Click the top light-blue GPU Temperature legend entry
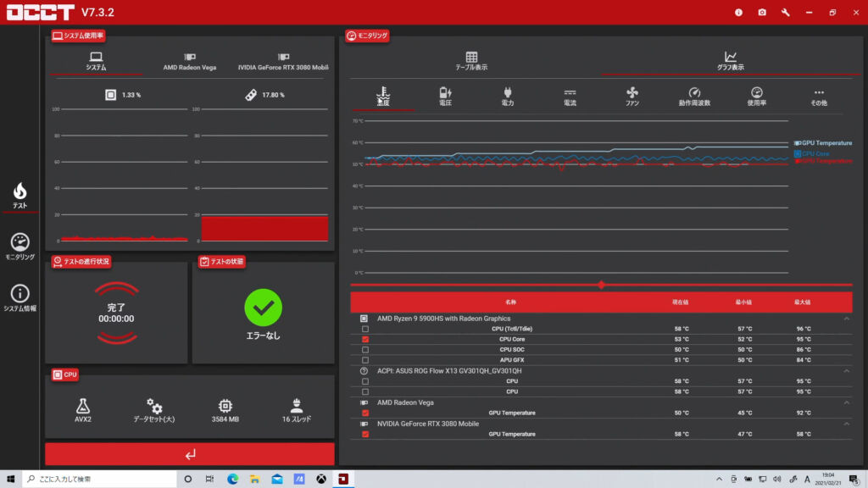This screenshot has height=488, width=868. pos(823,142)
